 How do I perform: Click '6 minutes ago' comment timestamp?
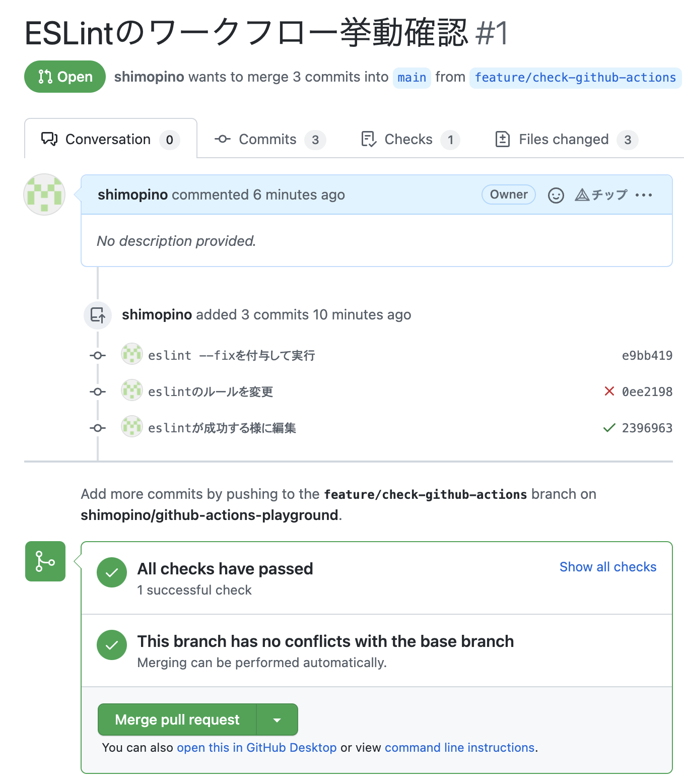[299, 195]
